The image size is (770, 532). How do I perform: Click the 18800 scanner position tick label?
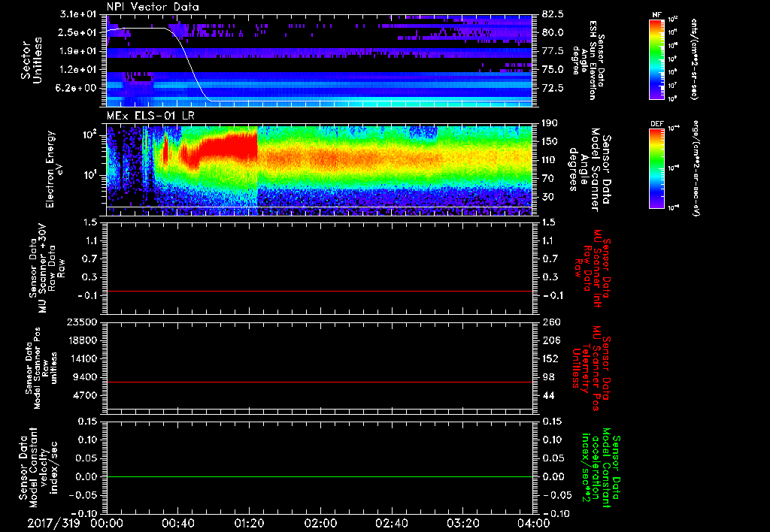pos(81,340)
